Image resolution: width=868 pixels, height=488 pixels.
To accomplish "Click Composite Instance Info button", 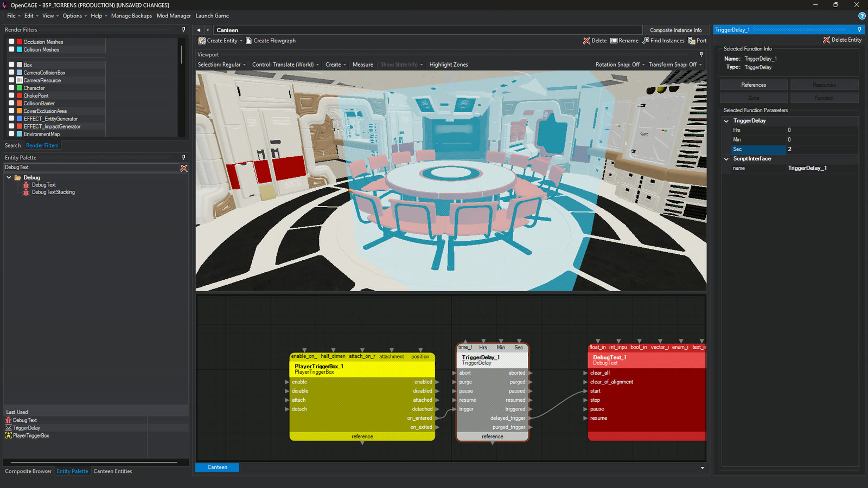I will coord(676,30).
